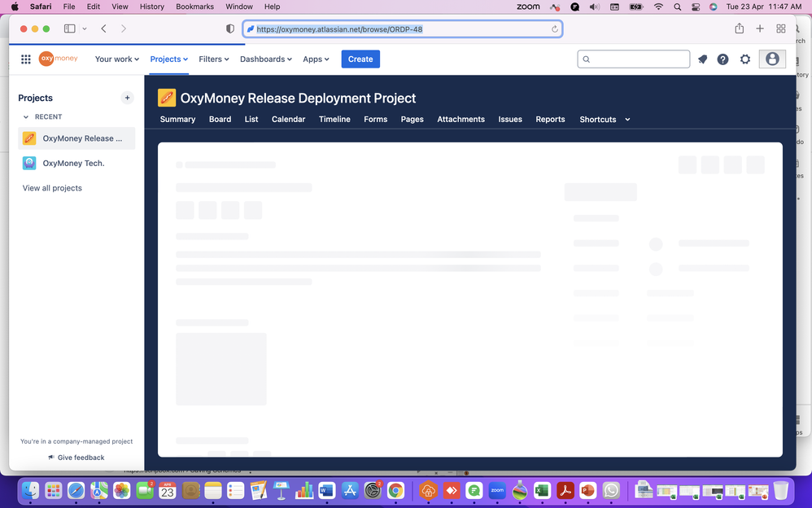The height and width of the screenshot is (508, 812).
Task: Open Trash from the dock
Action: pos(780,490)
